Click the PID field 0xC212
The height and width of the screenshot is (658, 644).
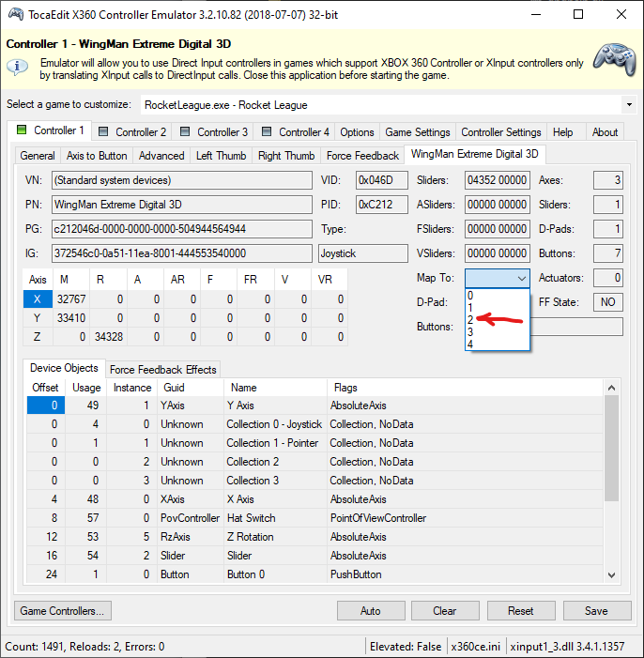(x=382, y=205)
